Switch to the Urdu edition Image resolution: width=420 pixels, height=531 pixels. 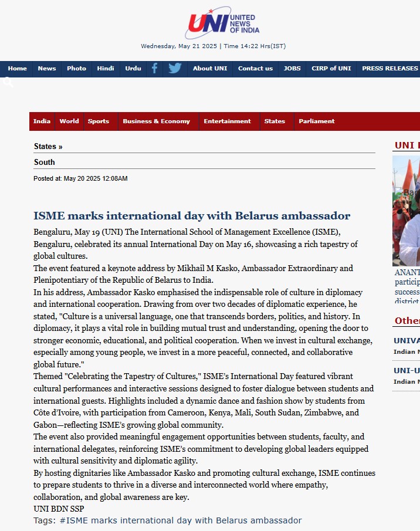point(133,69)
